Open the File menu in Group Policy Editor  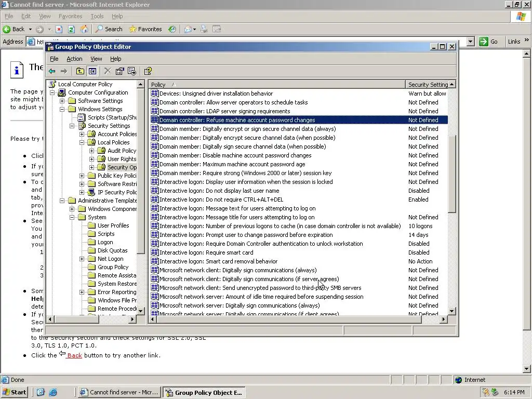pos(54,59)
